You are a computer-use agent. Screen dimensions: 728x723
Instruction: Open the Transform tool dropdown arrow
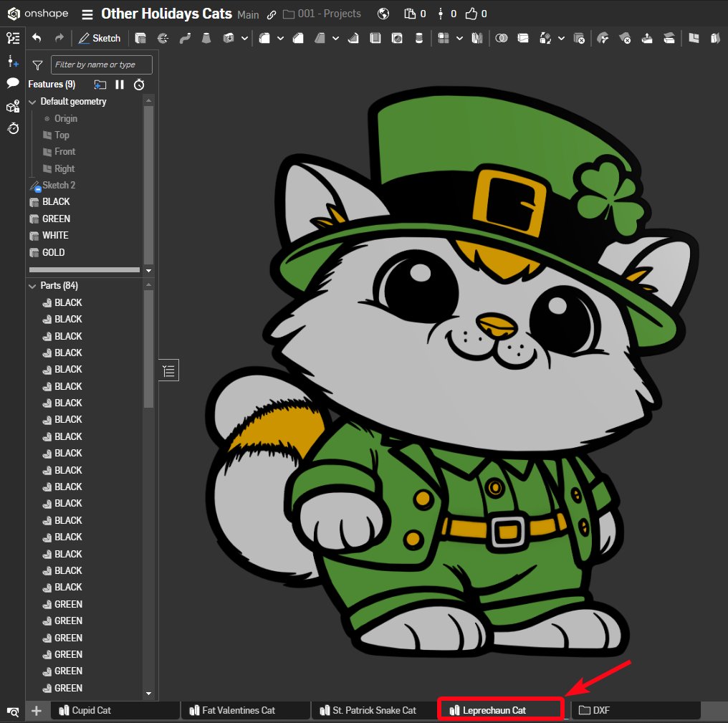(561, 38)
